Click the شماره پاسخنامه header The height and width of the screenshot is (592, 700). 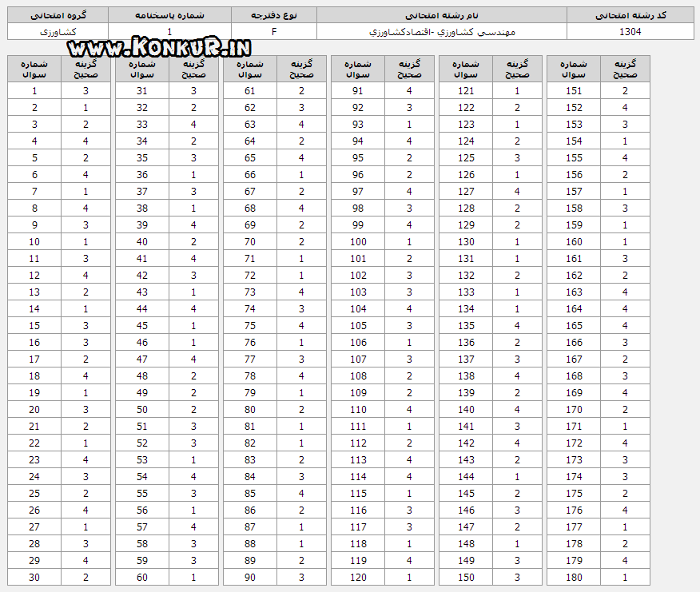click(169, 15)
